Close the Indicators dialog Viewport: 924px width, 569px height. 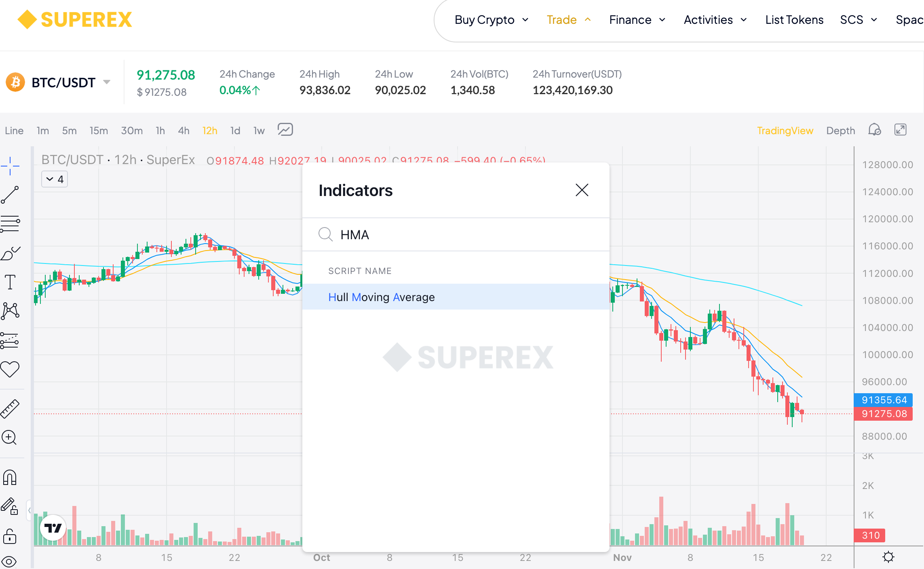(x=582, y=190)
